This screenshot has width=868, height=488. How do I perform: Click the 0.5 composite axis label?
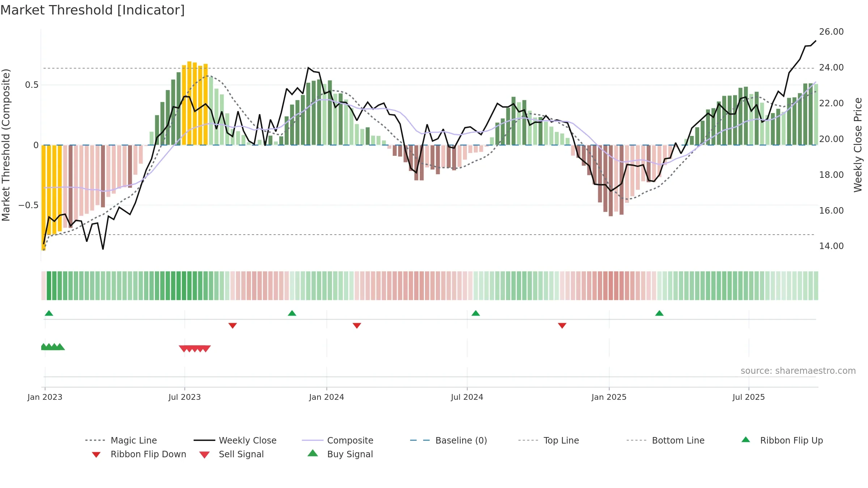point(32,85)
